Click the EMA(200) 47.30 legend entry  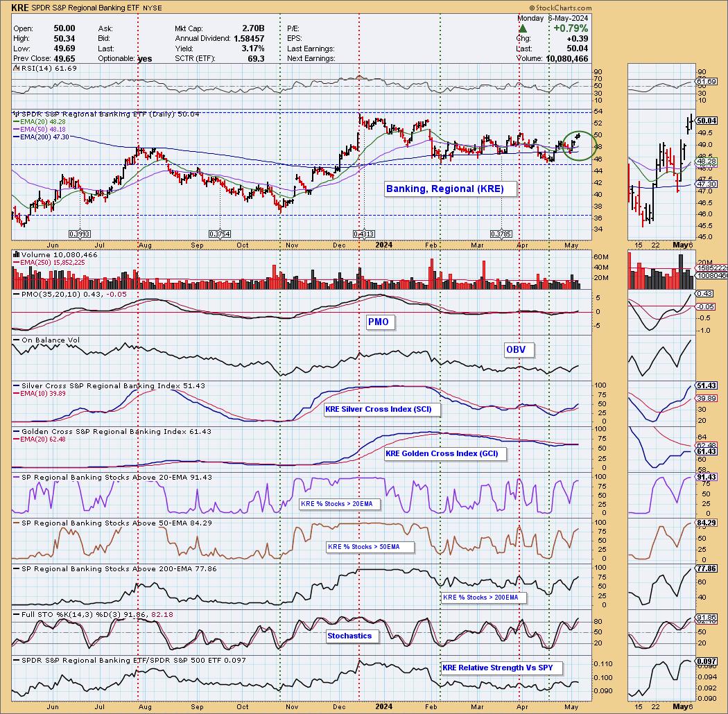[x=41, y=137]
